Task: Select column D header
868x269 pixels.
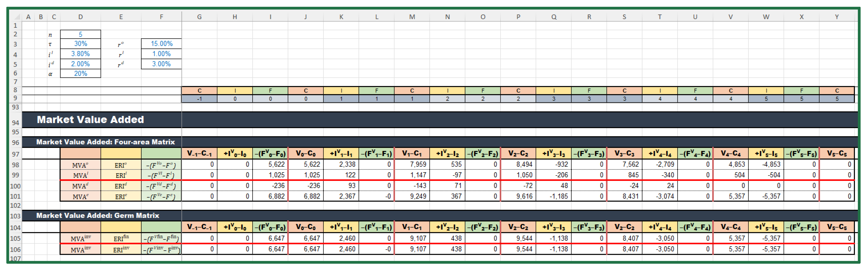Action: pos(80,17)
